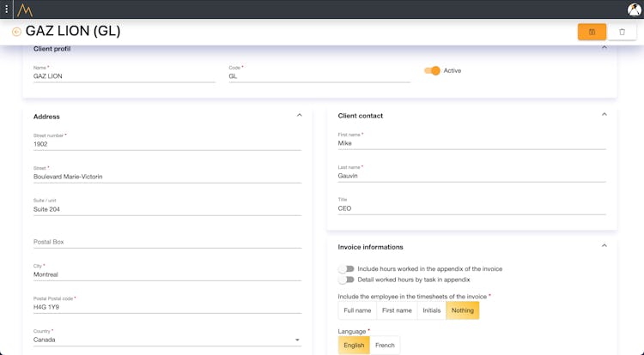
Task: Collapse the Client contact section
Action: pyautogui.click(x=604, y=114)
